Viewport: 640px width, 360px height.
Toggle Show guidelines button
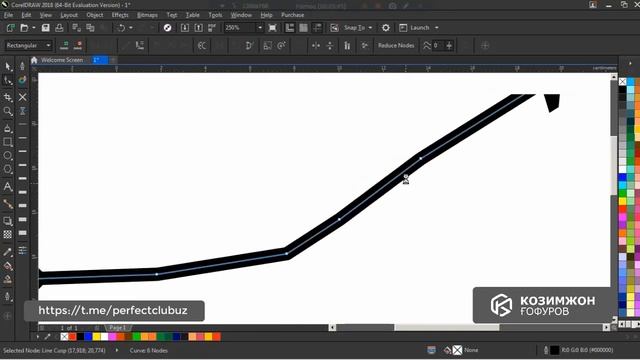(317, 28)
